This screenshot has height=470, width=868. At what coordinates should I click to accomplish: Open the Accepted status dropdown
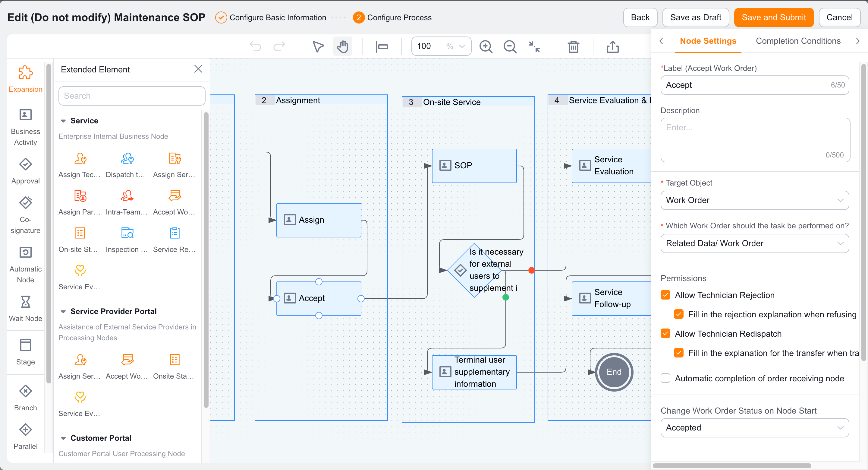(755, 428)
